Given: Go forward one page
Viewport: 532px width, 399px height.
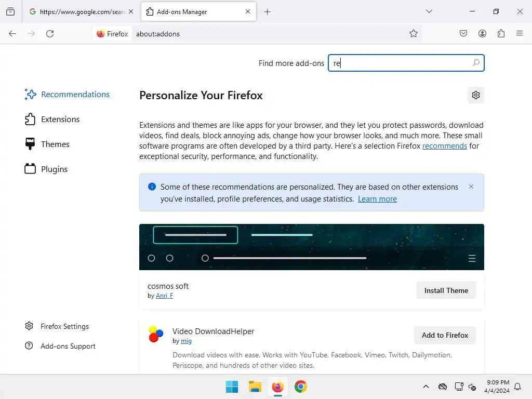Looking at the screenshot, I should 31,34.
